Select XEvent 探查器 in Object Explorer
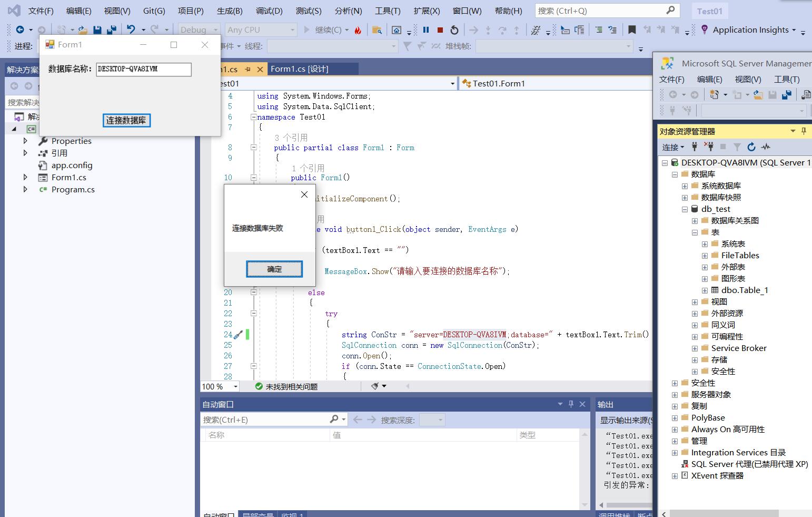Screen dimensions: 812x517 (717, 476)
